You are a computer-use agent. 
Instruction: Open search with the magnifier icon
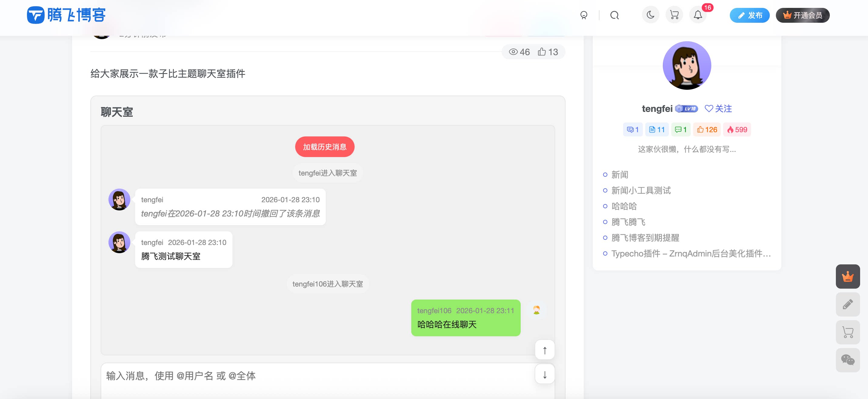pyautogui.click(x=614, y=15)
